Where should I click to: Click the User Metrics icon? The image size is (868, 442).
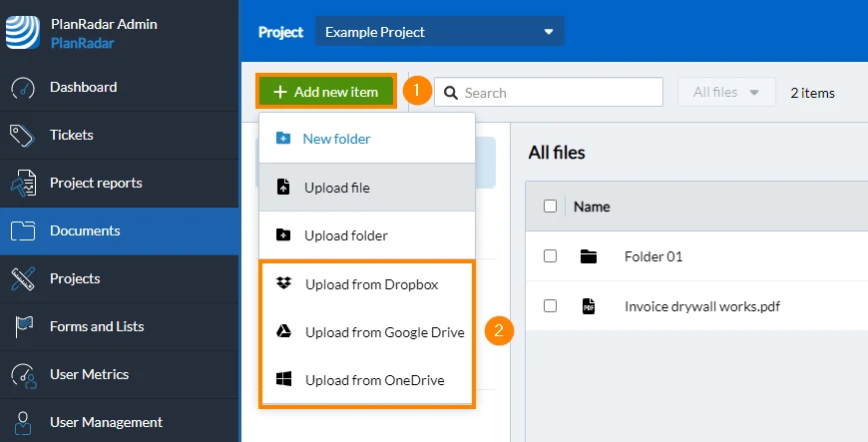point(23,375)
